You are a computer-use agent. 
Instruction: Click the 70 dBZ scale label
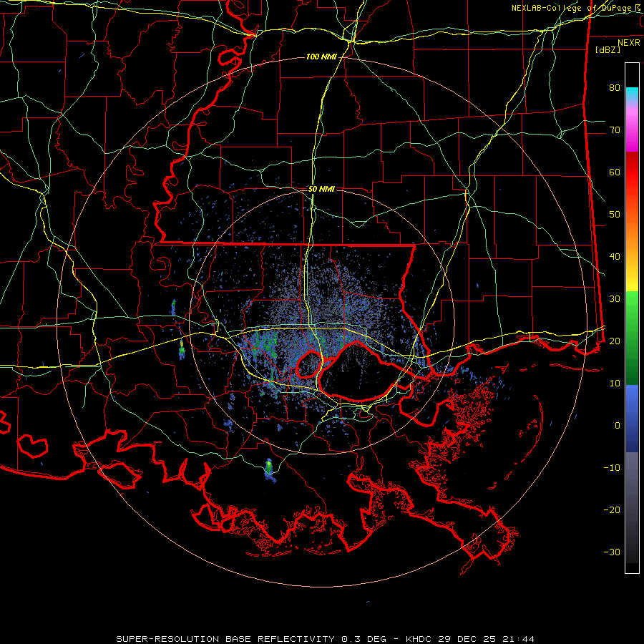point(615,130)
